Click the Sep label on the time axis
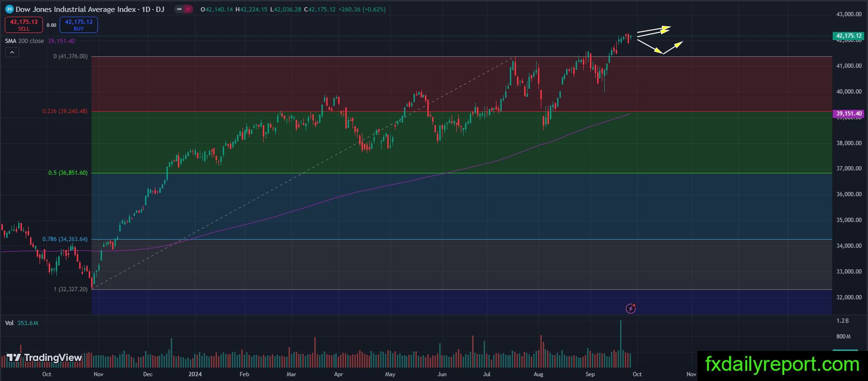 590,374
